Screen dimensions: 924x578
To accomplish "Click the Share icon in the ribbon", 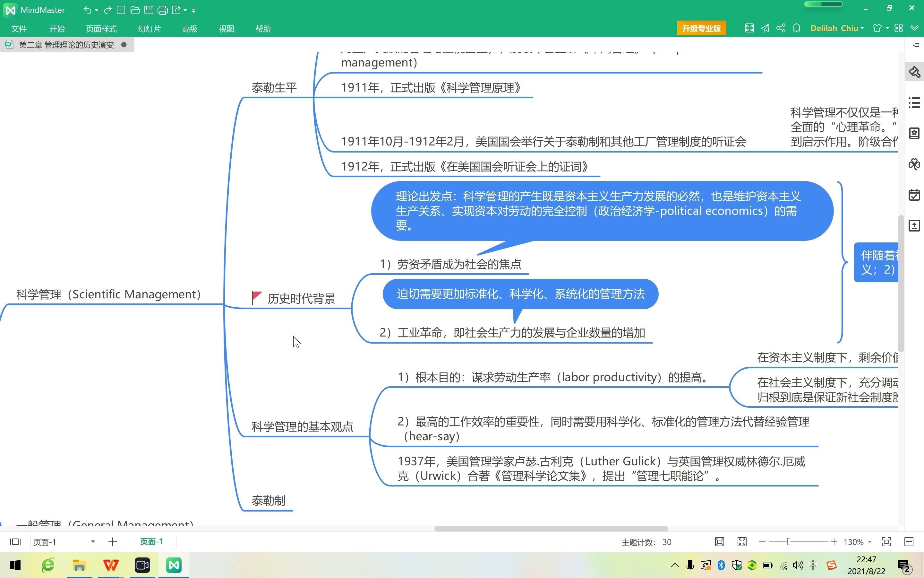I will [781, 28].
